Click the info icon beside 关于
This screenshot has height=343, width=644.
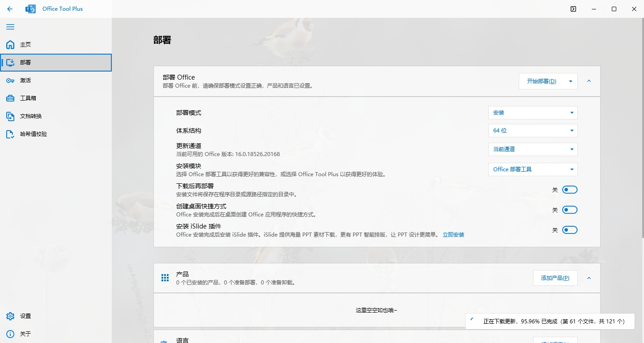coord(10,334)
